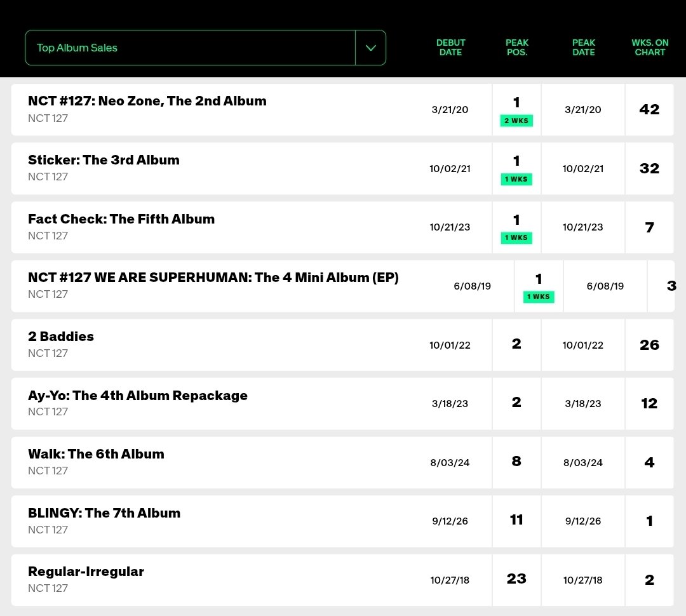The image size is (686, 616).
Task: Click peak date 6/08/19 for WE ARE SUPERHUMAN
Action: pyautogui.click(x=605, y=286)
